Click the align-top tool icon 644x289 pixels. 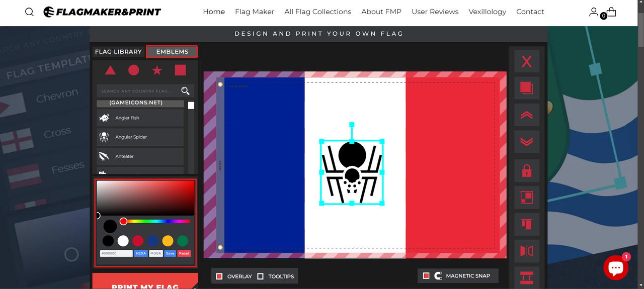pyautogui.click(x=527, y=224)
